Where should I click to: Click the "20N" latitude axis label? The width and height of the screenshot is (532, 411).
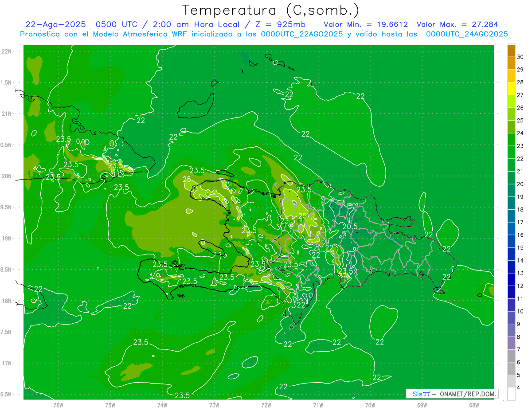7,176
